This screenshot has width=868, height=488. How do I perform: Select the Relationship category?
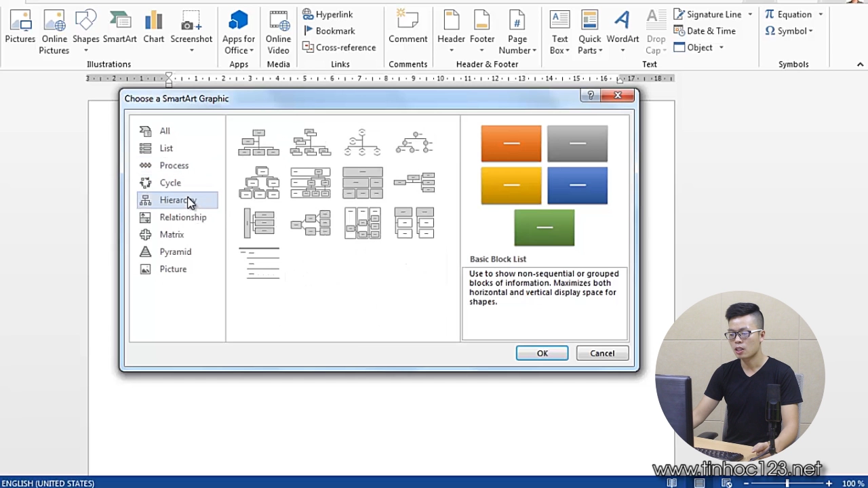(x=182, y=218)
